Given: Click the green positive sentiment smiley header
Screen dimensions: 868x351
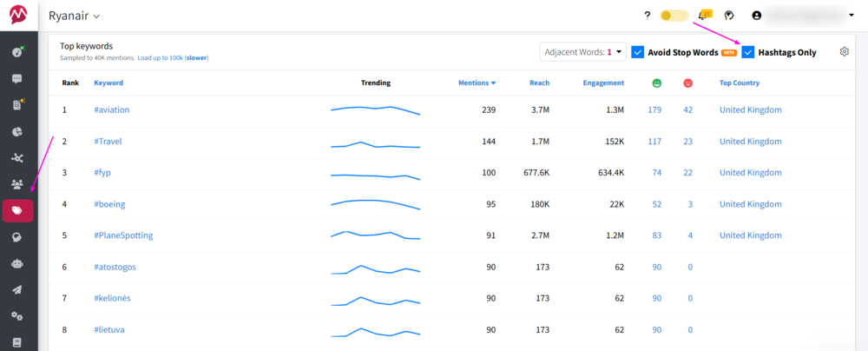Looking at the screenshot, I should coord(656,83).
